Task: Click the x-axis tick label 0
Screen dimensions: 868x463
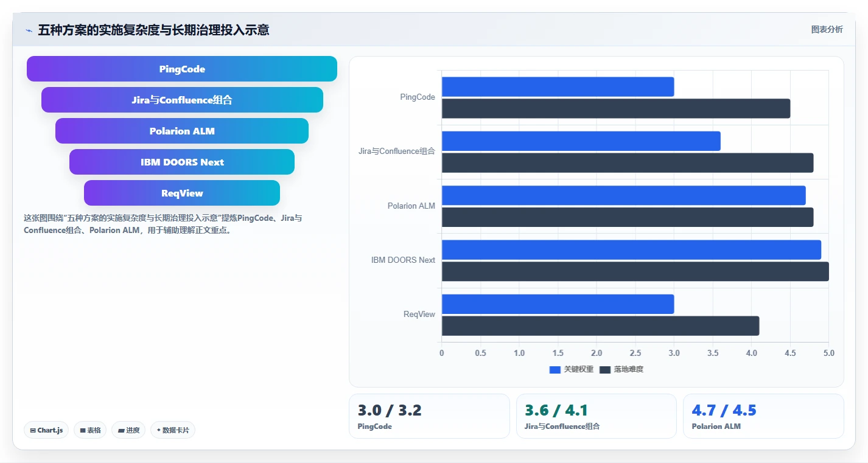Action: 441,353
